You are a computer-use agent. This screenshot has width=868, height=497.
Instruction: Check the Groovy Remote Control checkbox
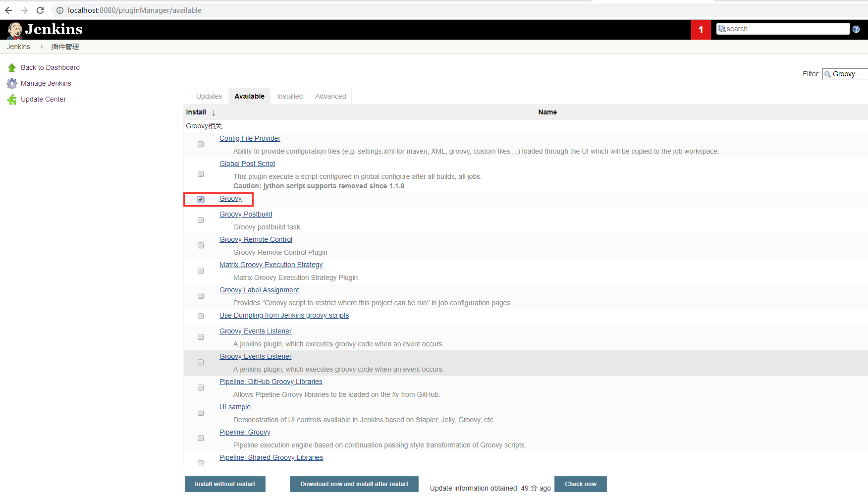point(201,245)
